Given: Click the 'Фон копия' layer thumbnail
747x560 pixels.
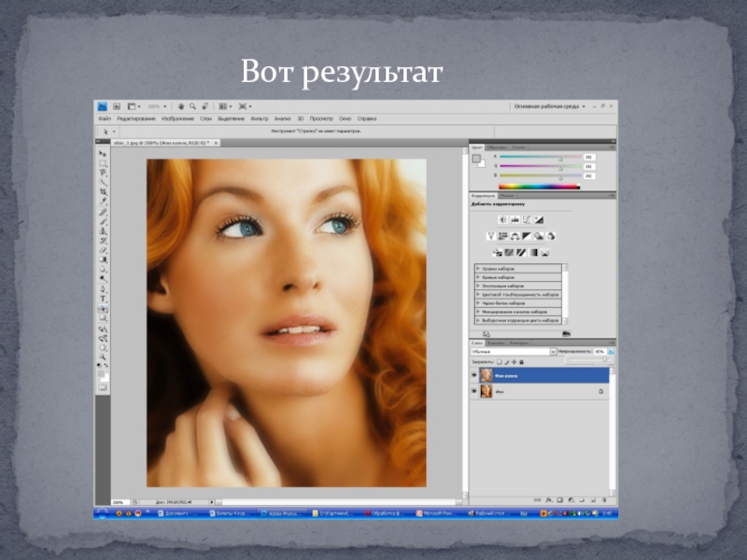Looking at the screenshot, I should tap(486, 375).
